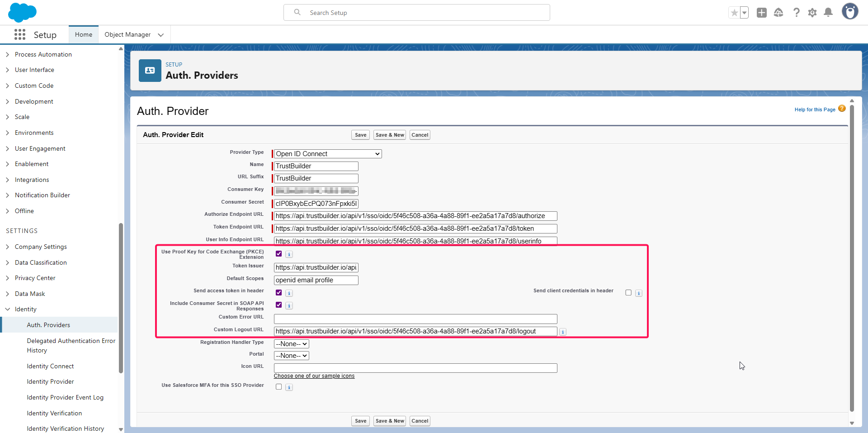Open Registration Handler Type dropdown

[291, 344]
